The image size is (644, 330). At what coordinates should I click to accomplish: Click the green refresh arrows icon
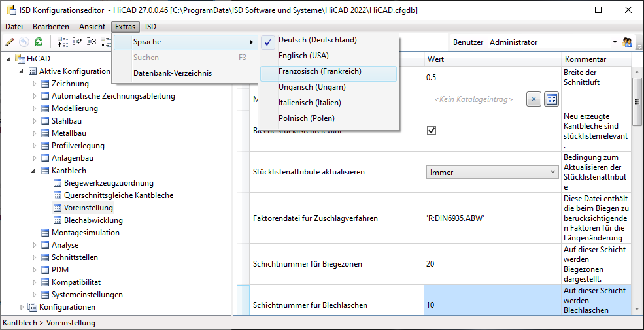pyautogui.click(x=39, y=42)
